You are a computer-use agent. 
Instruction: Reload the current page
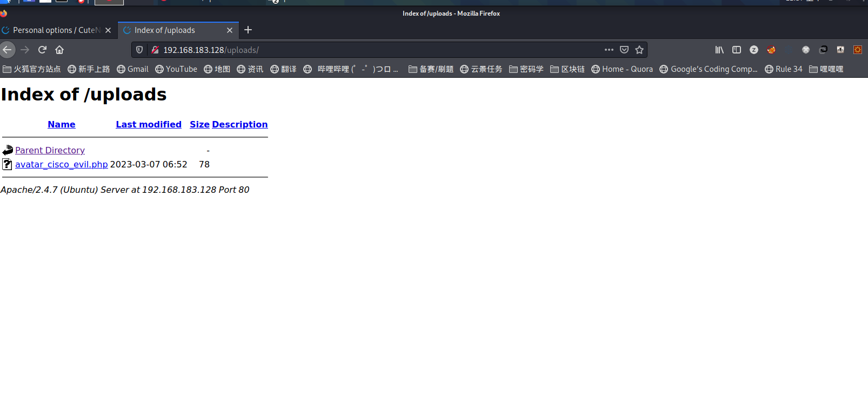click(42, 50)
